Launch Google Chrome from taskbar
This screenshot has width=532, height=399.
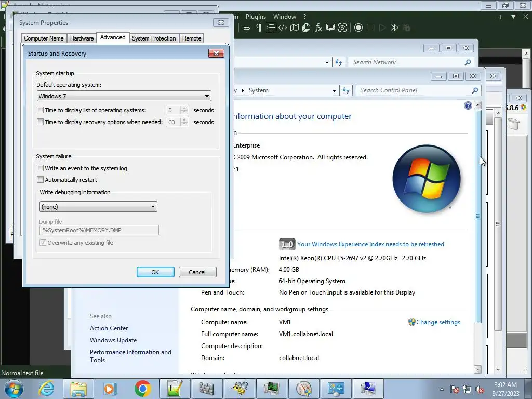pos(142,389)
